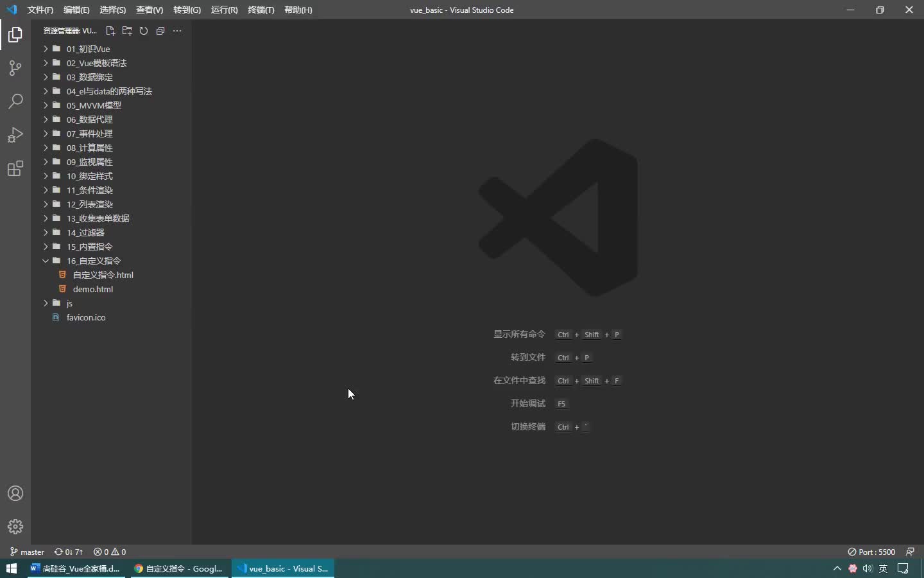The height and width of the screenshot is (578, 924).
Task: Open explorer More Actions ellipsis
Action: pyautogui.click(x=177, y=31)
